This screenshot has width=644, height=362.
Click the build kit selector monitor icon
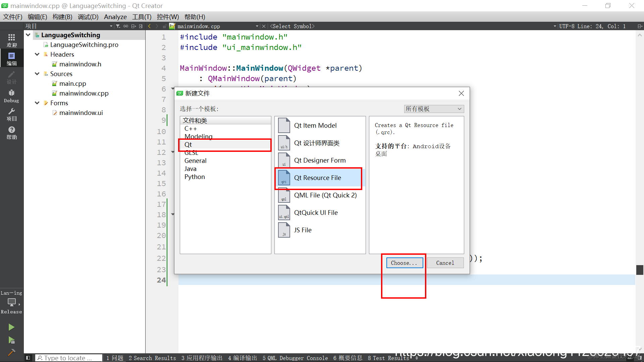12,302
